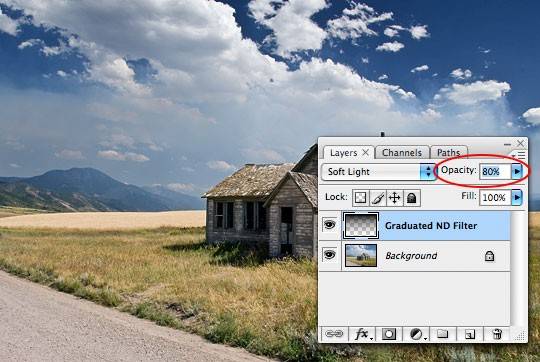540x362 pixels.
Task: Select the Graduated ND Filter layer thumbnail
Action: 361,226
